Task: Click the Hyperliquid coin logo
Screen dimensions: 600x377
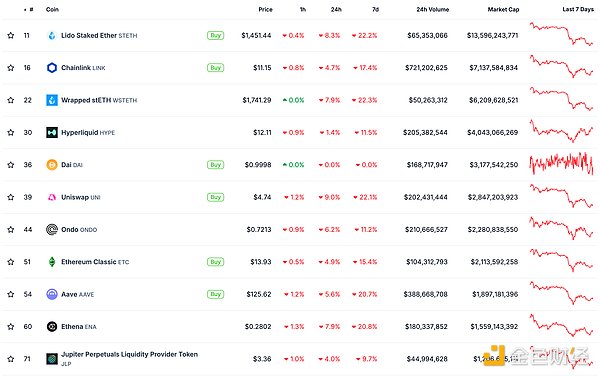Action: point(52,132)
